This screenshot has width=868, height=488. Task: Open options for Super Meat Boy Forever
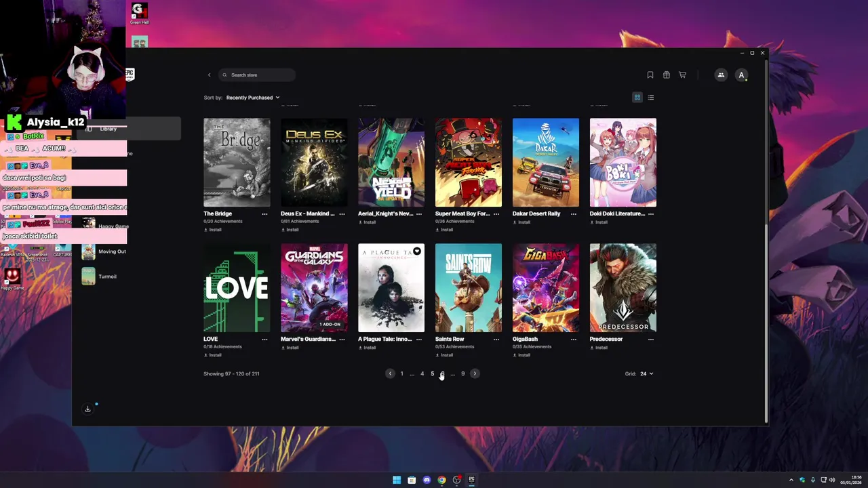point(496,213)
